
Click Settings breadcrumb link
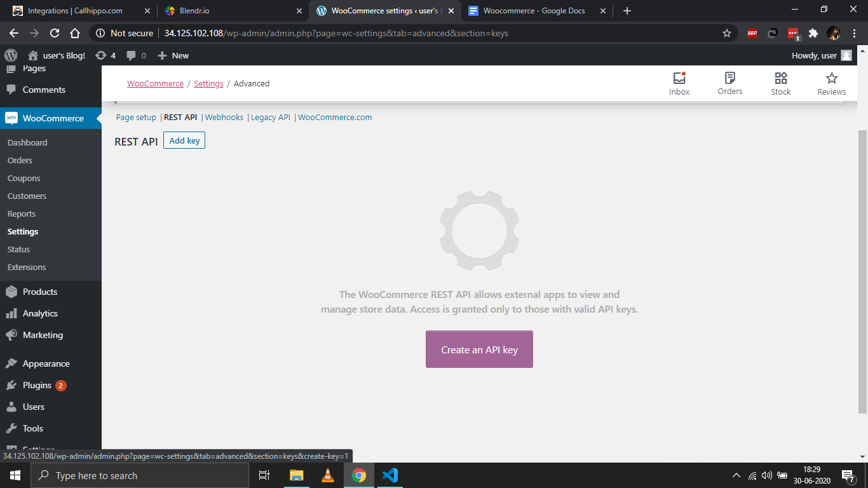coord(208,83)
